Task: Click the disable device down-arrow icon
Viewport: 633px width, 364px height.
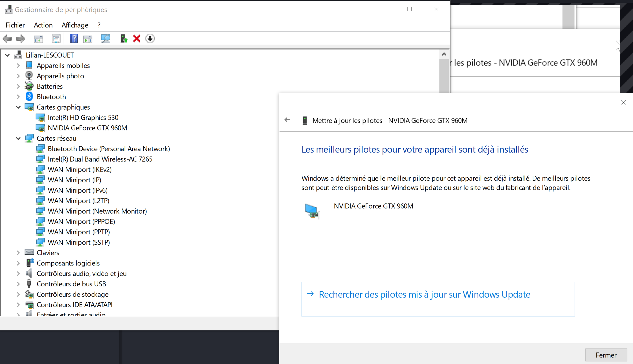Action: pyautogui.click(x=150, y=39)
